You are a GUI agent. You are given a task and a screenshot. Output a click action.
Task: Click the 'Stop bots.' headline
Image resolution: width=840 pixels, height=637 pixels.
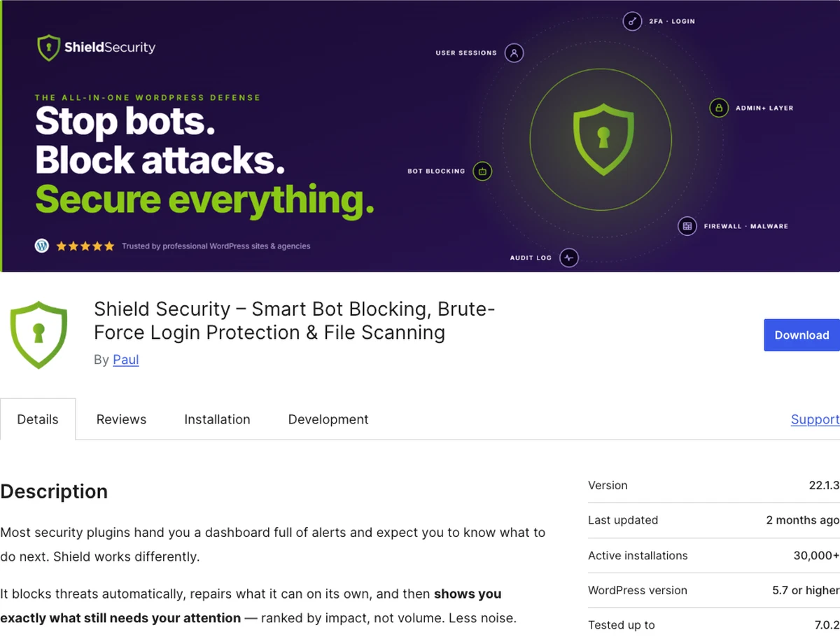[125, 122]
